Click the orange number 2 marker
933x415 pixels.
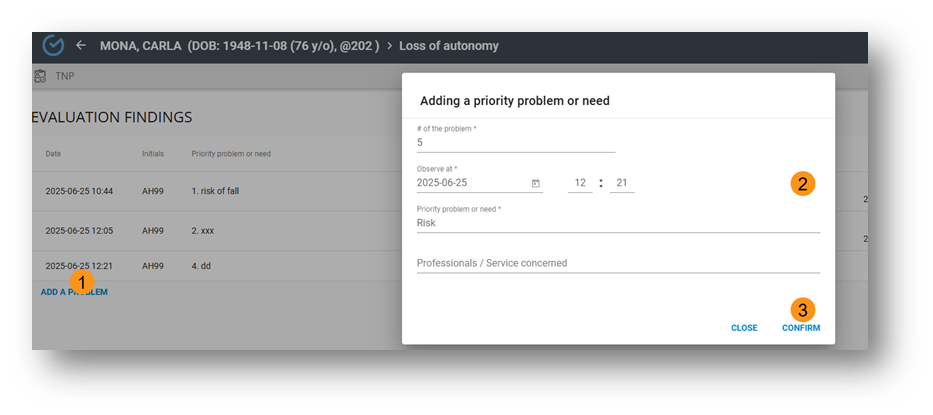801,184
